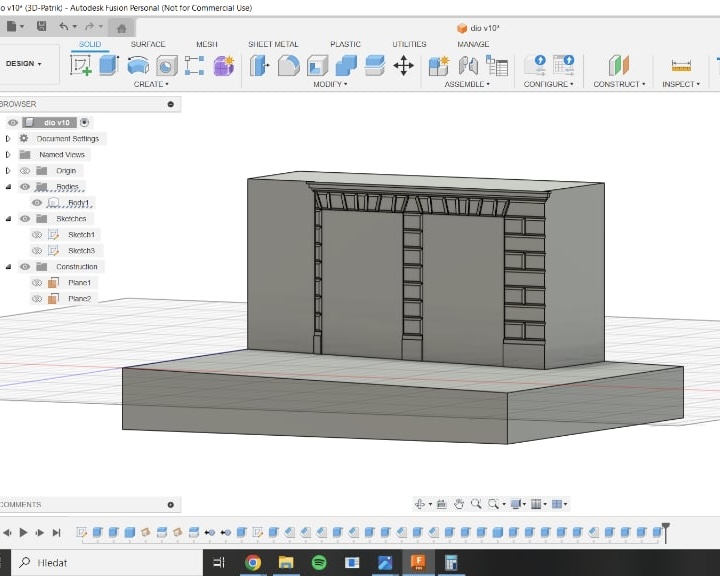720x576 pixels.
Task: Switch to the SURFACE tab
Action: tap(148, 44)
